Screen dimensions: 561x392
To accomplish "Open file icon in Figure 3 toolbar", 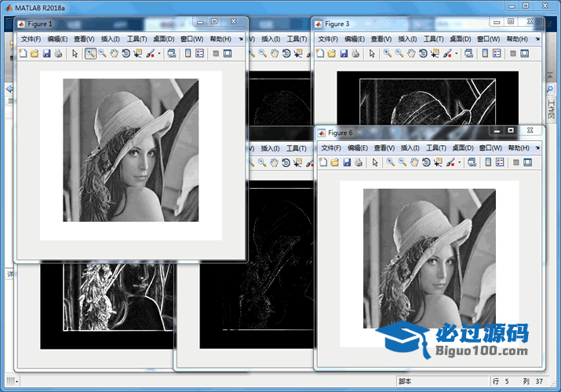I will coord(332,53).
